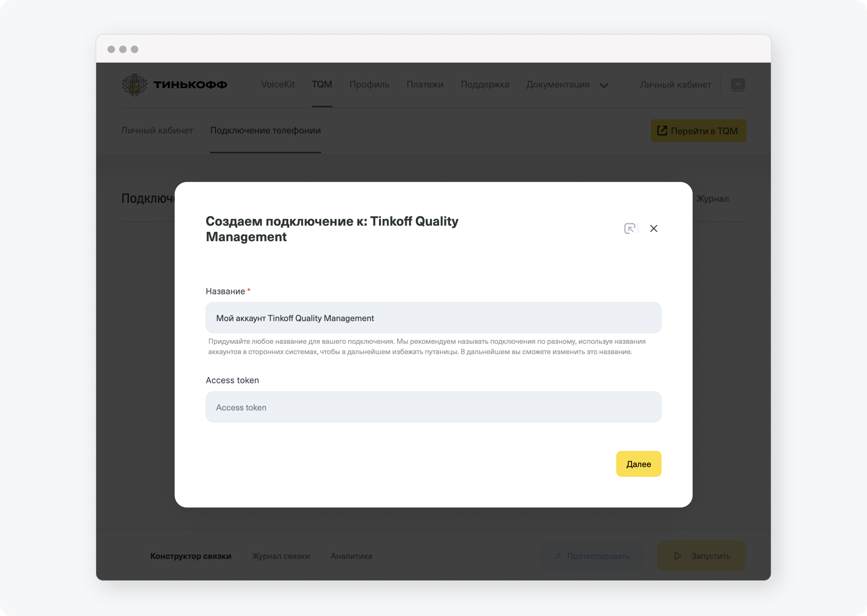Click the close modal icon
867x616 pixels.
[654, 229]
